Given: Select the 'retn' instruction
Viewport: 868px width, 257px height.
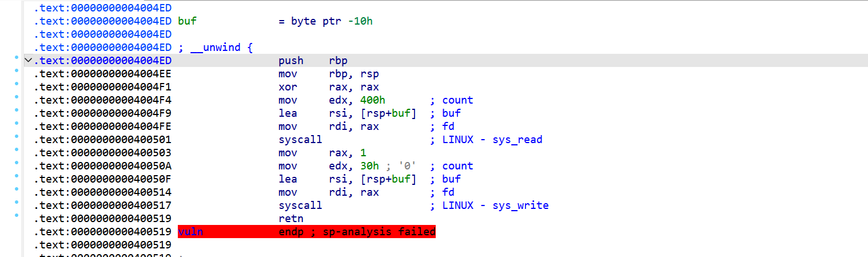Looking at the screenshot, I should pos(291,219).
